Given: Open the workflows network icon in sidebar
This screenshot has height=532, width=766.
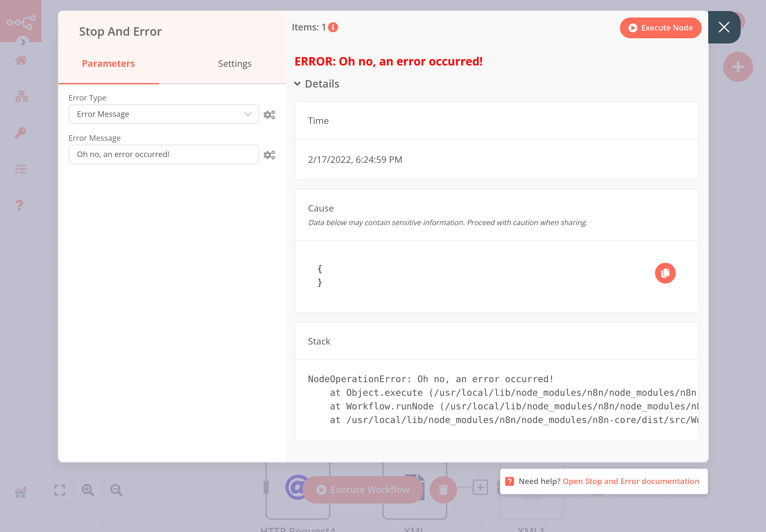Looking at the screenshot, I should click(21, 97).
